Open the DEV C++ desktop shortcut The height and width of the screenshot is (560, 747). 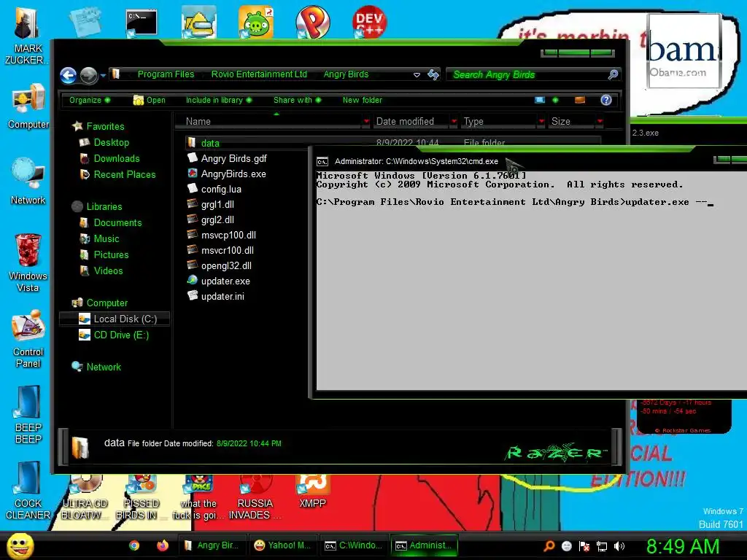pyautogui.click(x=369, y=22)
